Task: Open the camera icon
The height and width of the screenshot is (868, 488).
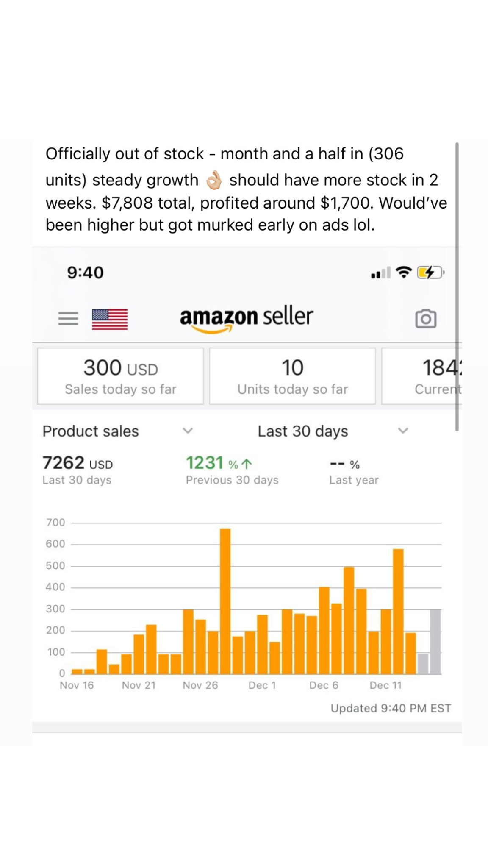Action: 425,319
